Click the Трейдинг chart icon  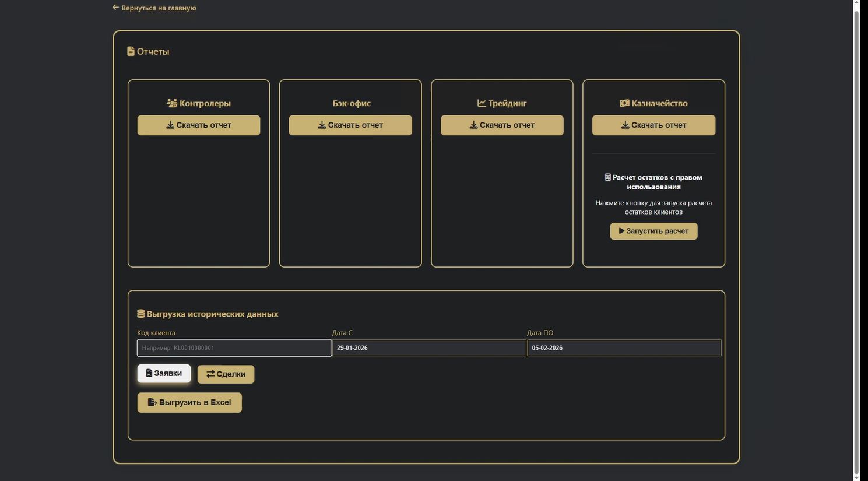(x=482, y=103)
